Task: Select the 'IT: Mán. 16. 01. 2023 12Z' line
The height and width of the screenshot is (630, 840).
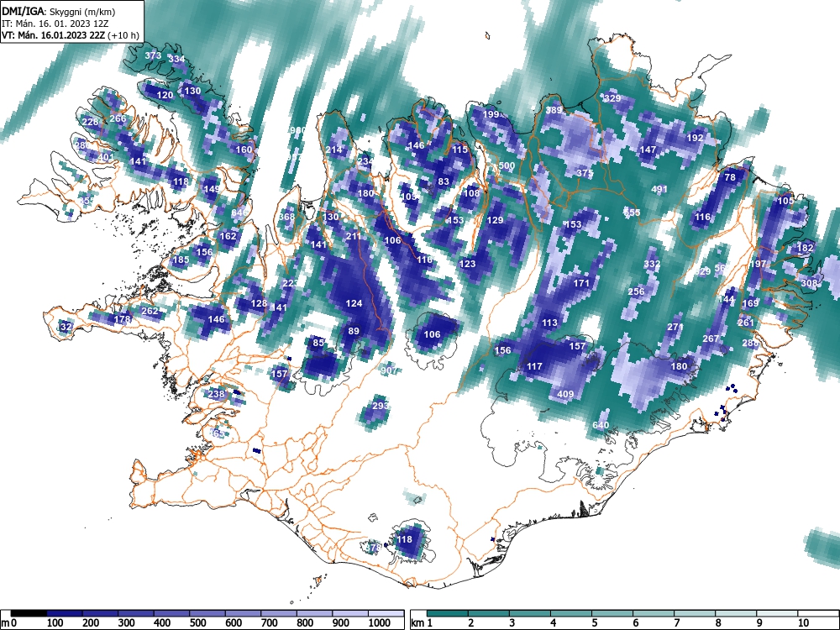Action: pos(55,24)
